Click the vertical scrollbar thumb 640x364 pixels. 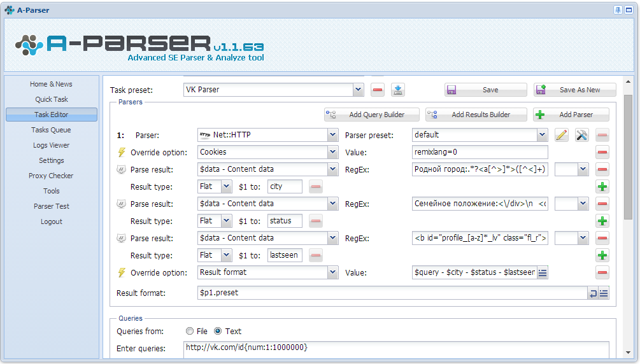click(628, 157)
